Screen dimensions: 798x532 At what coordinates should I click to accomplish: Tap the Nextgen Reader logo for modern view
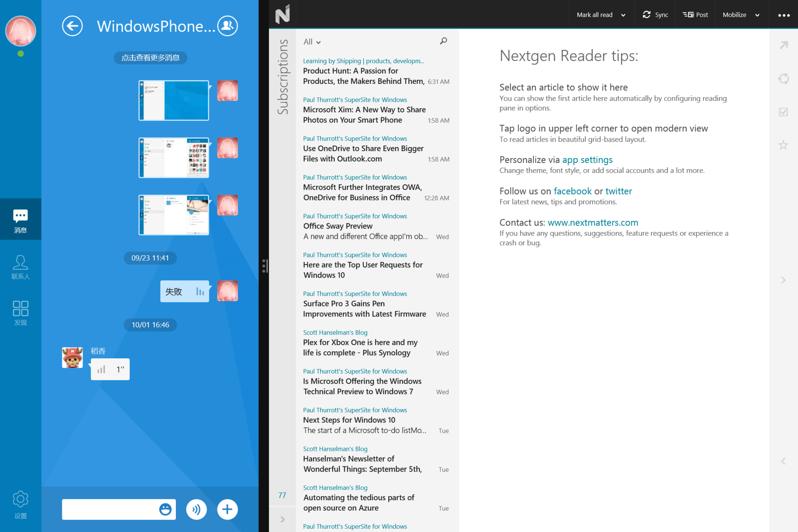click(283, 14)
